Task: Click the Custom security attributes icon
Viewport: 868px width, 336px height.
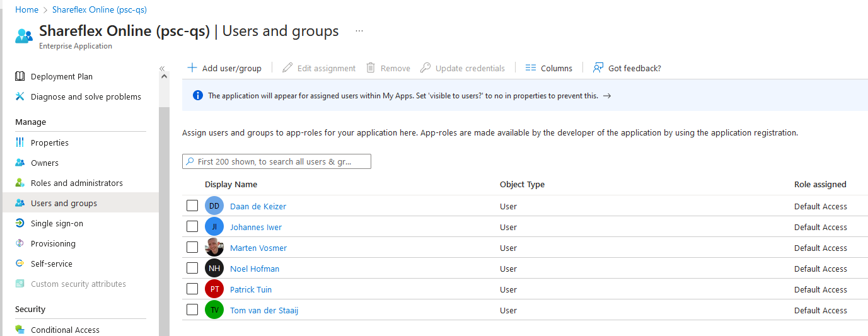Action: pyautogui.click(x=20, y=284)
